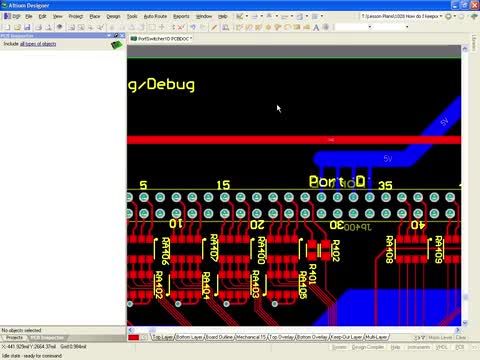Open the lesson path combo box dropdown
This screenshot has height=360, width=480.
(441, 16)
